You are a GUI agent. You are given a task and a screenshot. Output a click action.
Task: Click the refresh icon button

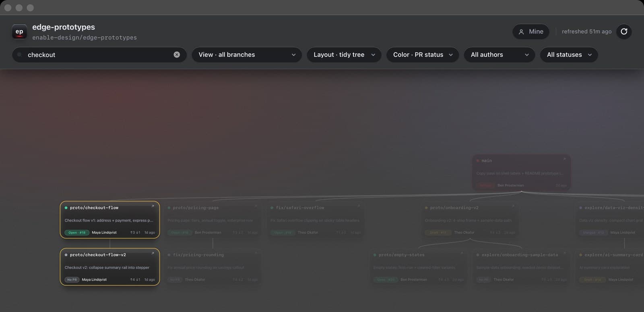624,31
